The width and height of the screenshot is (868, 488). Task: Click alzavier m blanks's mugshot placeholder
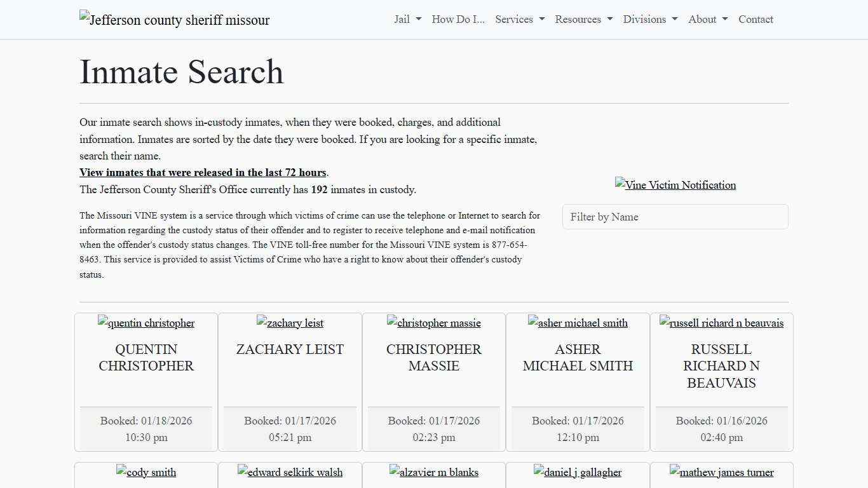coord(433,472)
